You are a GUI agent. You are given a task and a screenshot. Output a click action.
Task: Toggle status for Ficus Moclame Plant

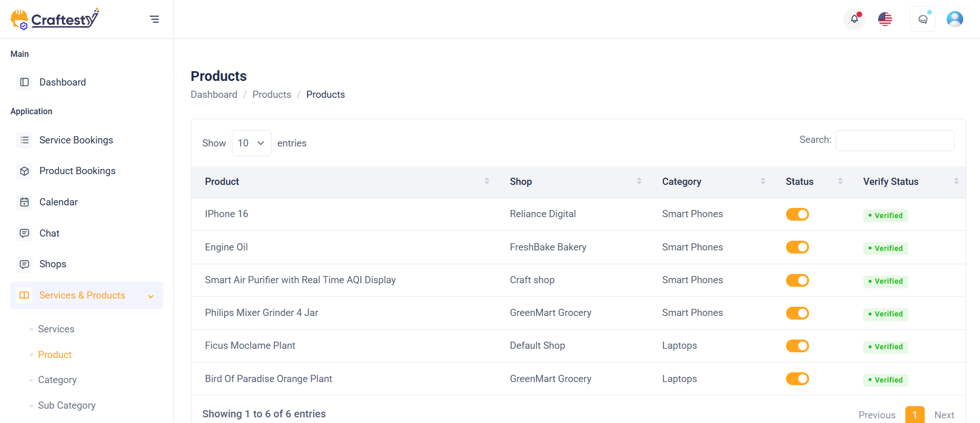pyautogui.click(x=797, y=346)
